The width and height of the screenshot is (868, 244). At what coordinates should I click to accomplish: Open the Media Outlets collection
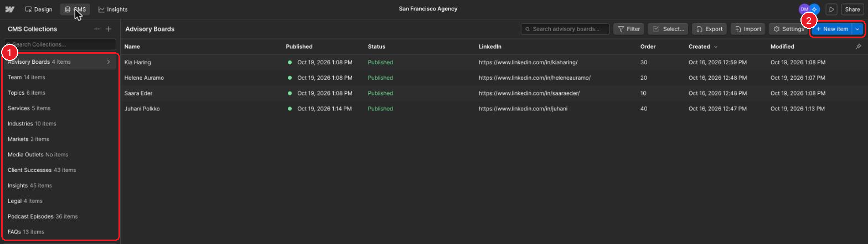60,155
